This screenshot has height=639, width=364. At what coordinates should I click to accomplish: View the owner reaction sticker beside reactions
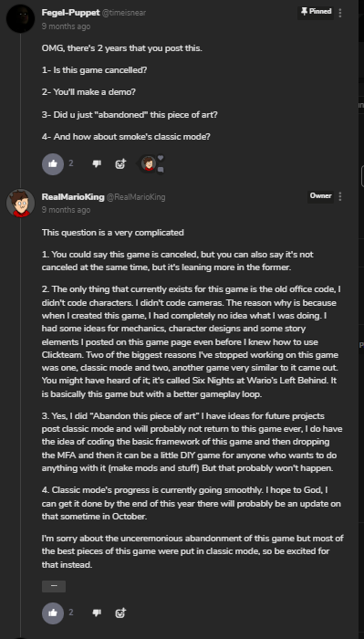click(x=149, y=163)
